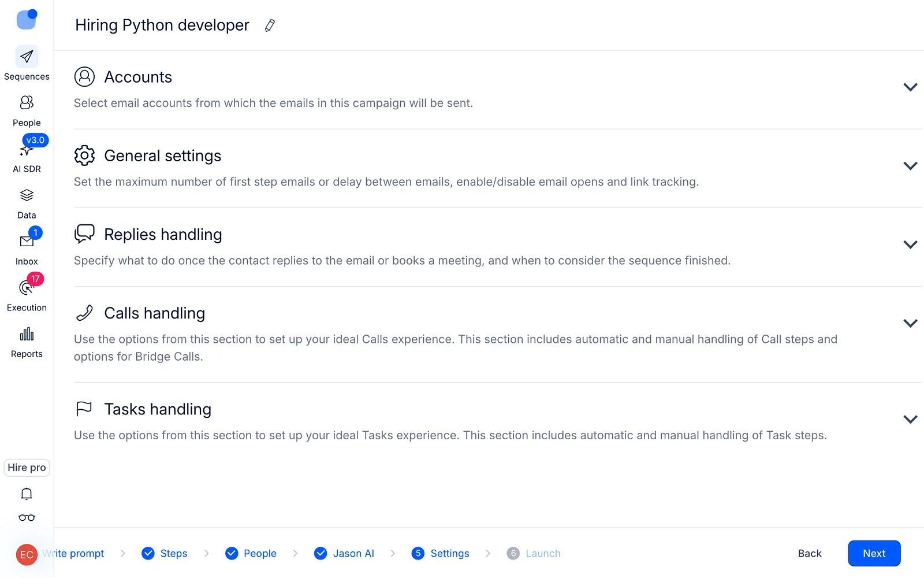
Task: Click the Jason AI step checkmark icon
Action: point(321,553)
